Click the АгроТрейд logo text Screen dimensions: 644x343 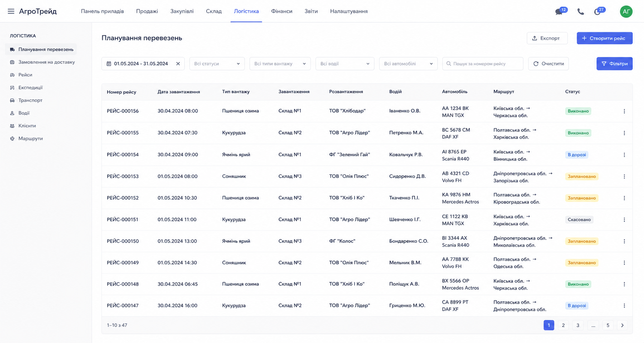(x=38, y=11)
